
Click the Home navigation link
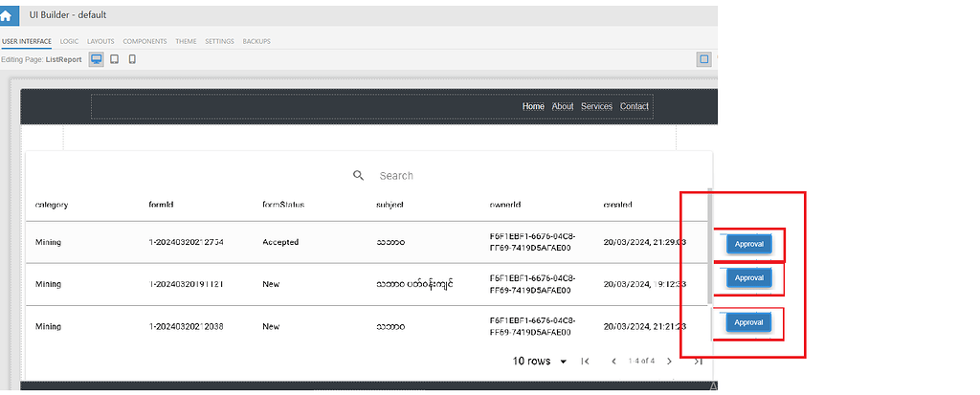533,106
